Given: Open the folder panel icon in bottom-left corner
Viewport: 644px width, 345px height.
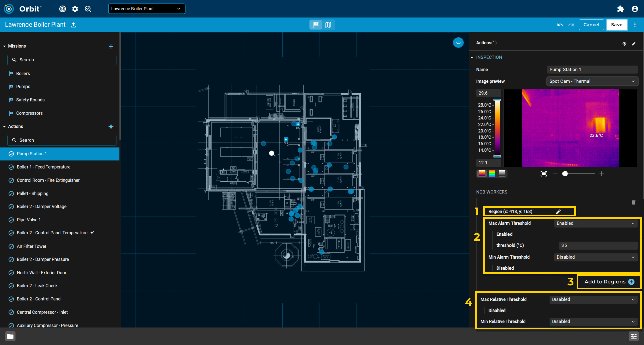Looking at the screenshot, I should [x=10, y=336].
